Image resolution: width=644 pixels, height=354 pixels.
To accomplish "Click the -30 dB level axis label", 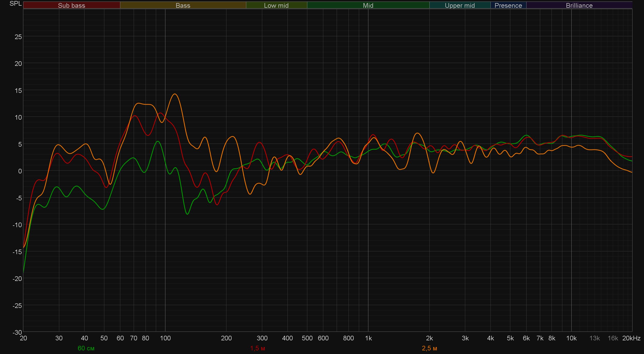I will [x=17, y=332].
